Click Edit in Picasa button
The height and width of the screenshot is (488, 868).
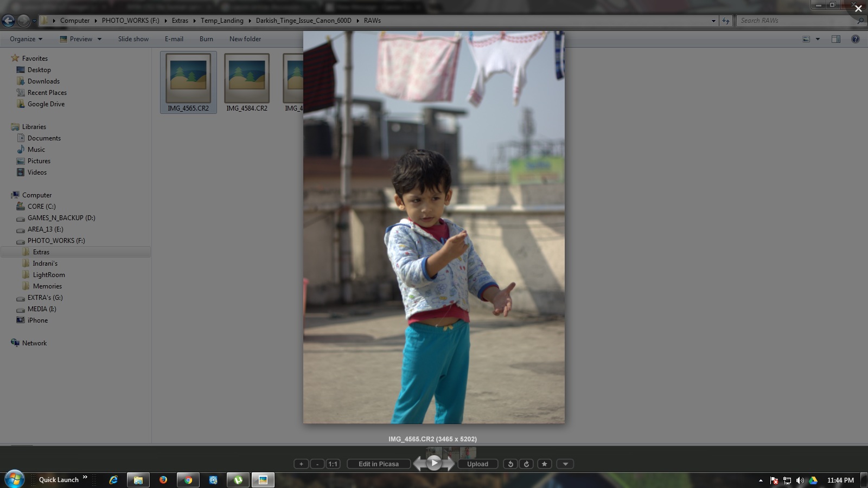379,464
